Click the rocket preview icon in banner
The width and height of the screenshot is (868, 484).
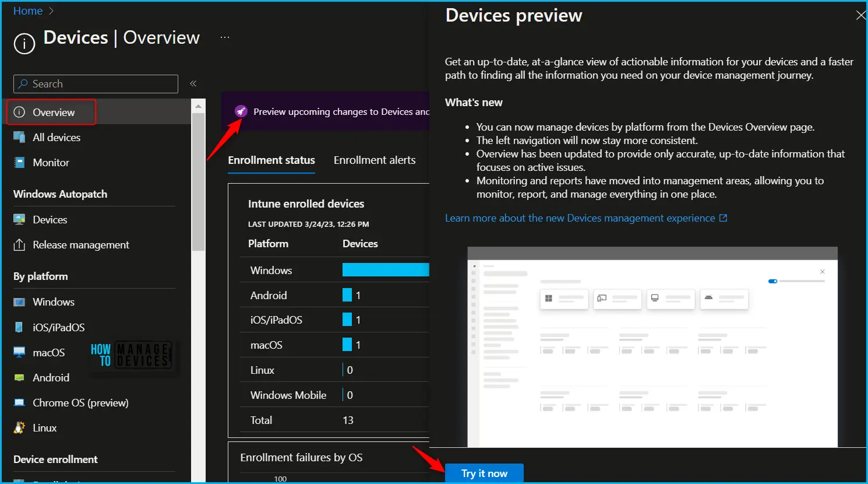tap(241, 111)
